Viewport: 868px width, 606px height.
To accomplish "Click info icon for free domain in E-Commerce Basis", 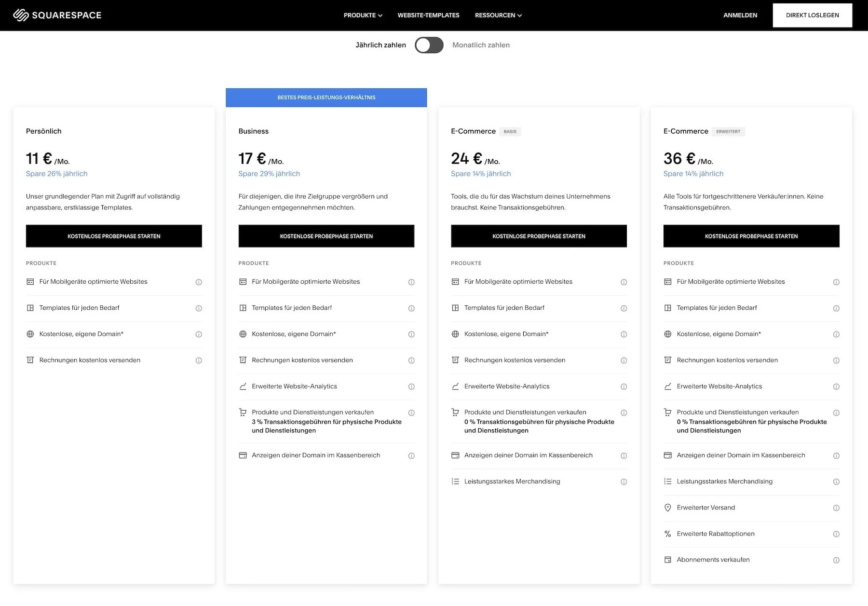I will click(x=624, y=334).
